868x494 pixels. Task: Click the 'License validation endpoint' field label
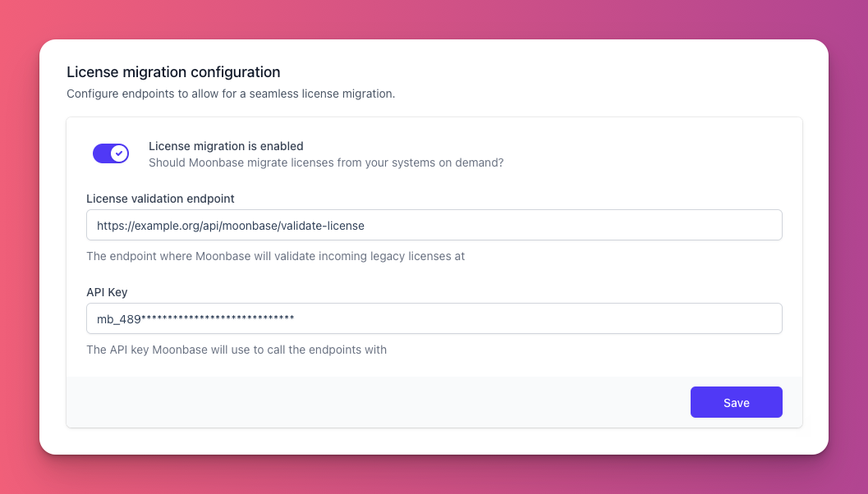pos(160,199)
